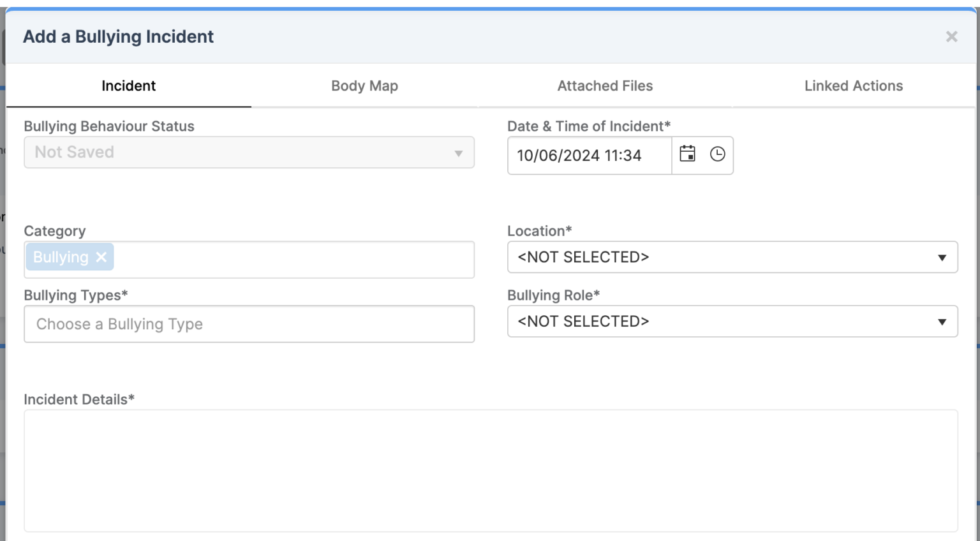Click the Bullying Behaviour Status dropdown
Screen dimensions: 980x541
[249, 152]
